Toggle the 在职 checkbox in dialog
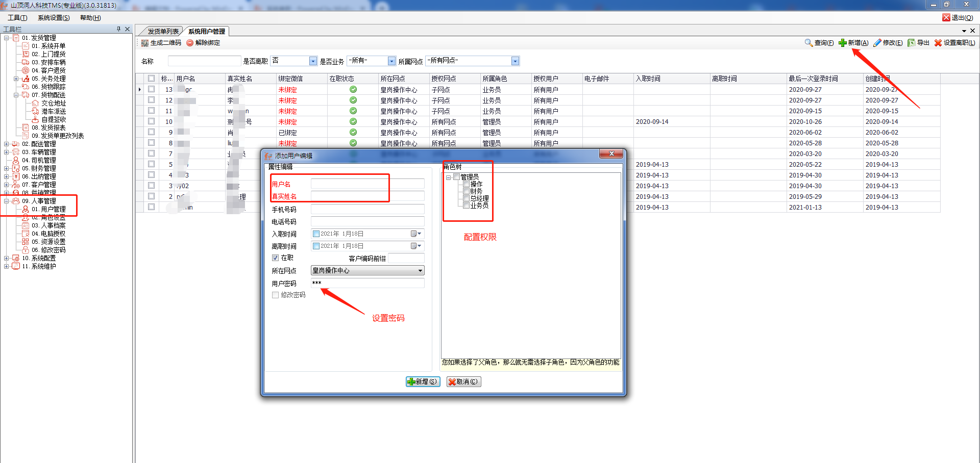The image size is (980, 463). [x=276, y=258]
